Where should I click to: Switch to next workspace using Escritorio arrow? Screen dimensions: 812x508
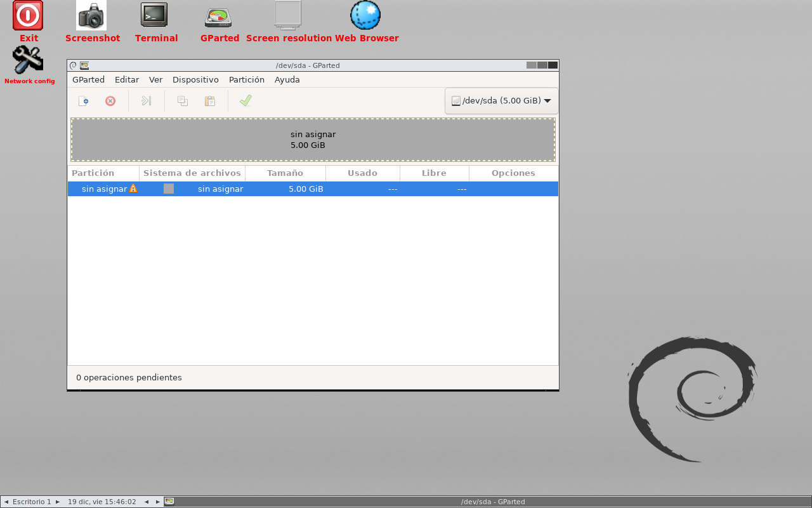(x=58, y=502)
